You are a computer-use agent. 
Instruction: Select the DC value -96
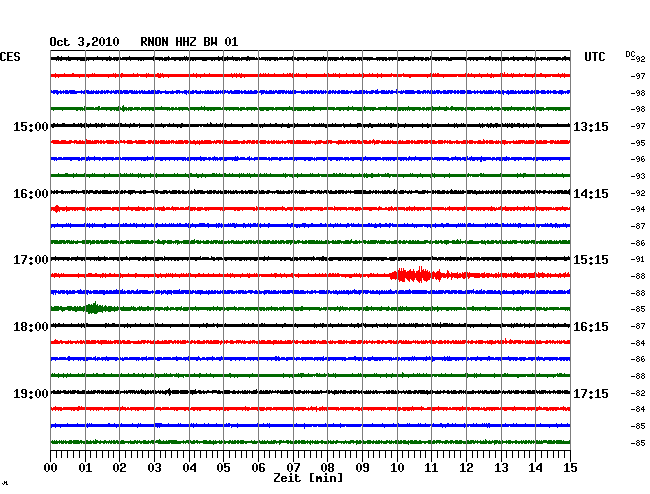click(638, 159)
